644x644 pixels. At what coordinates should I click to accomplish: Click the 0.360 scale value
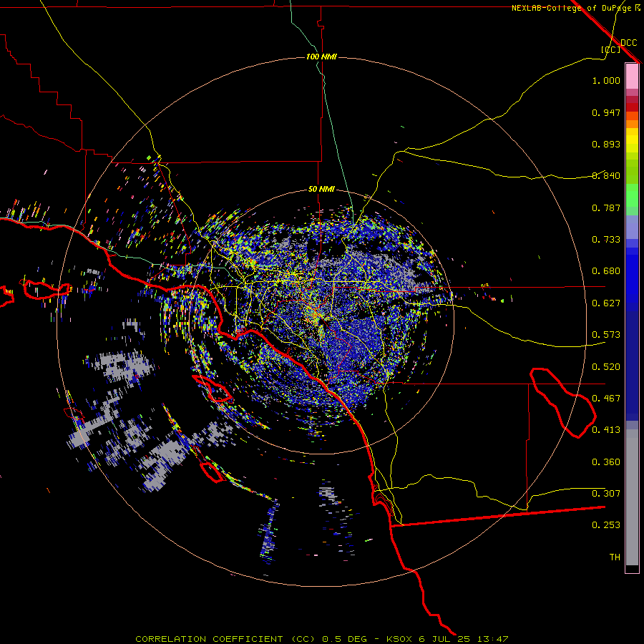point(606,462)
